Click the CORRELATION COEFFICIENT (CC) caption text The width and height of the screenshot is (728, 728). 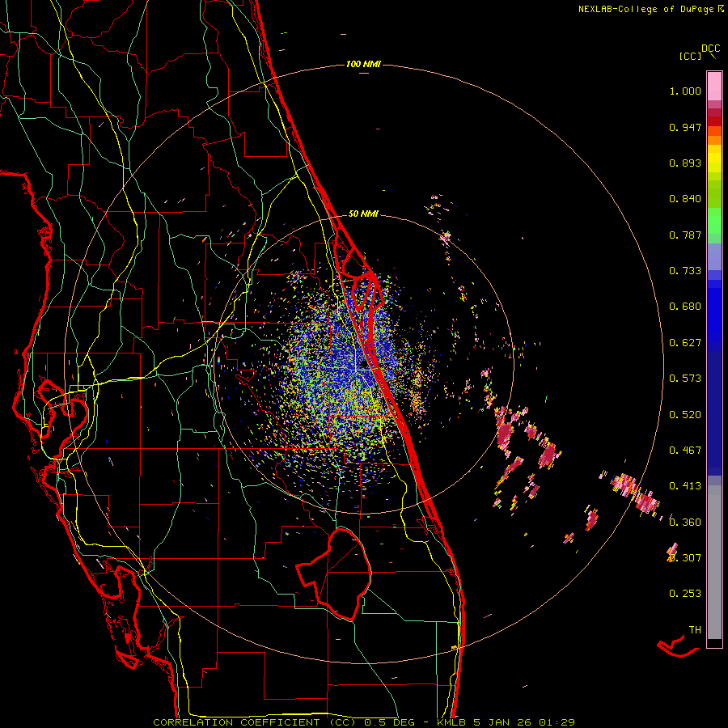coord(255,722)
